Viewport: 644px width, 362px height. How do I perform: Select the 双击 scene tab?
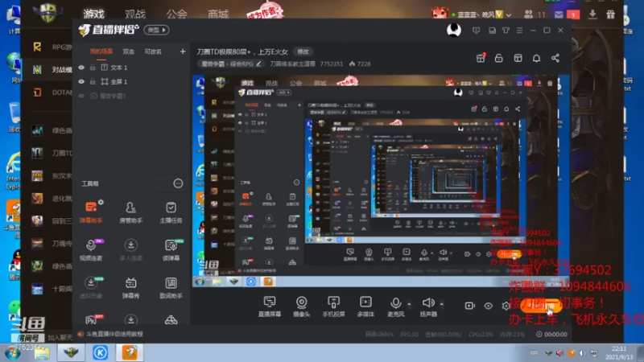click(129, 51)
